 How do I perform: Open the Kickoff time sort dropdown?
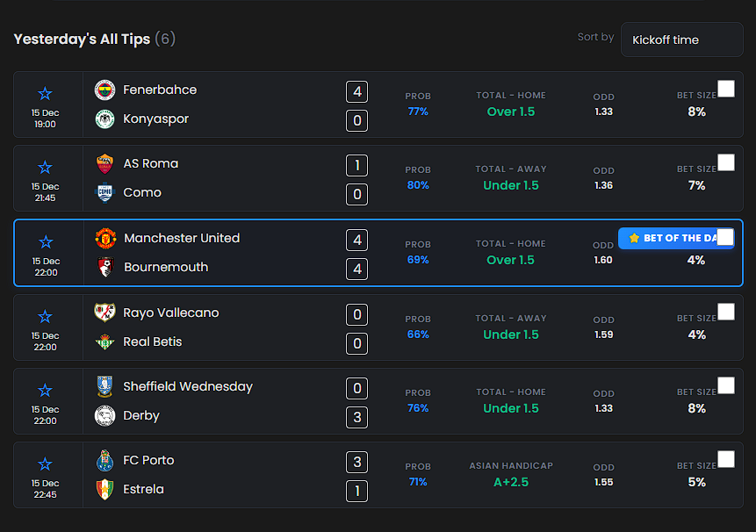click(x=682, y=40)
